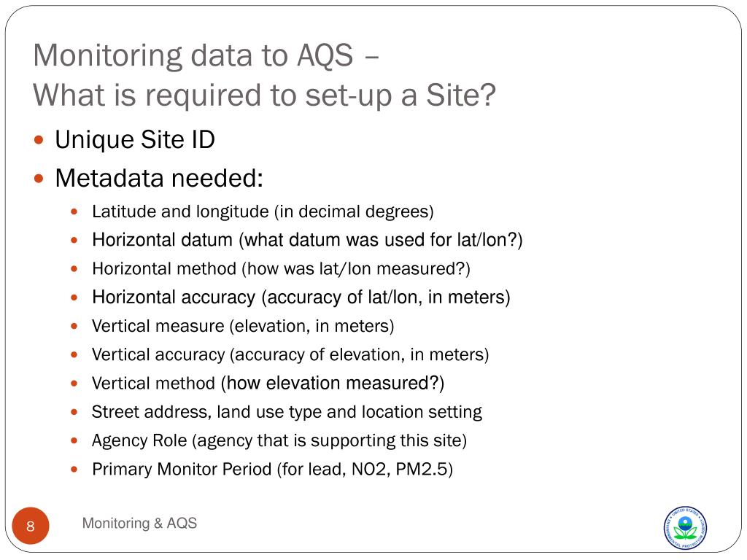Click Street address, land use type line
This screenshot has width=747, height=560.
[x=287, y=413]
